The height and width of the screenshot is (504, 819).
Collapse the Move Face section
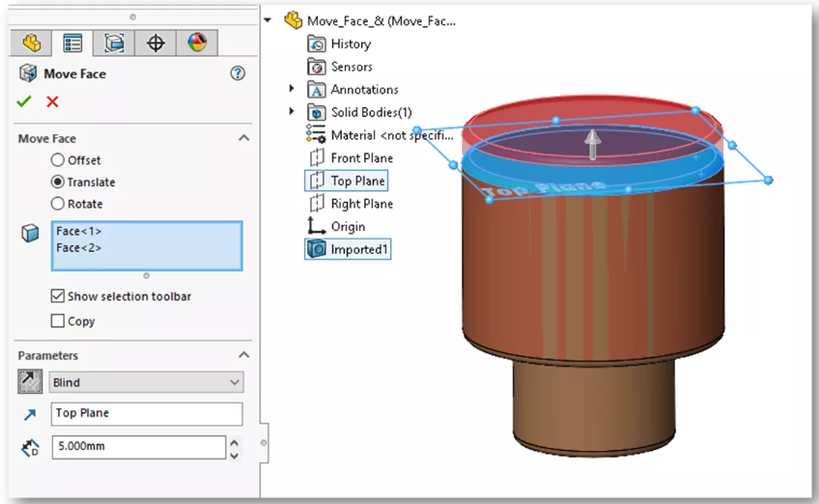tap(244, 138)
